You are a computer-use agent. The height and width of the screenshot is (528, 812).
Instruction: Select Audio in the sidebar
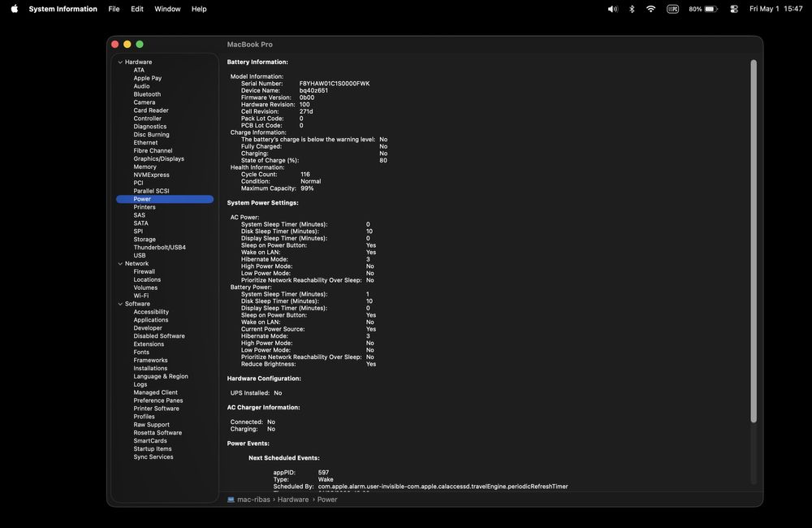(x=141, y=87)
